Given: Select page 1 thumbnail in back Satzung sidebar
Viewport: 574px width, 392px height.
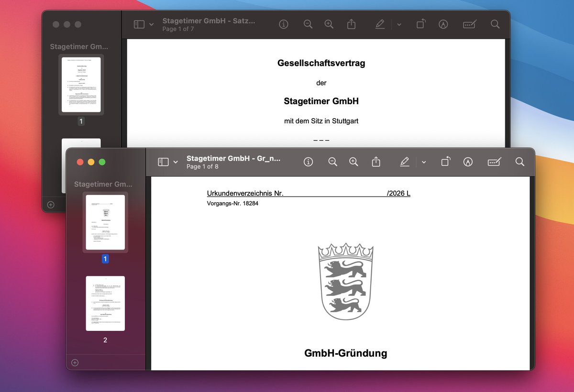Looking at the screenshot, I should [81, 85].
